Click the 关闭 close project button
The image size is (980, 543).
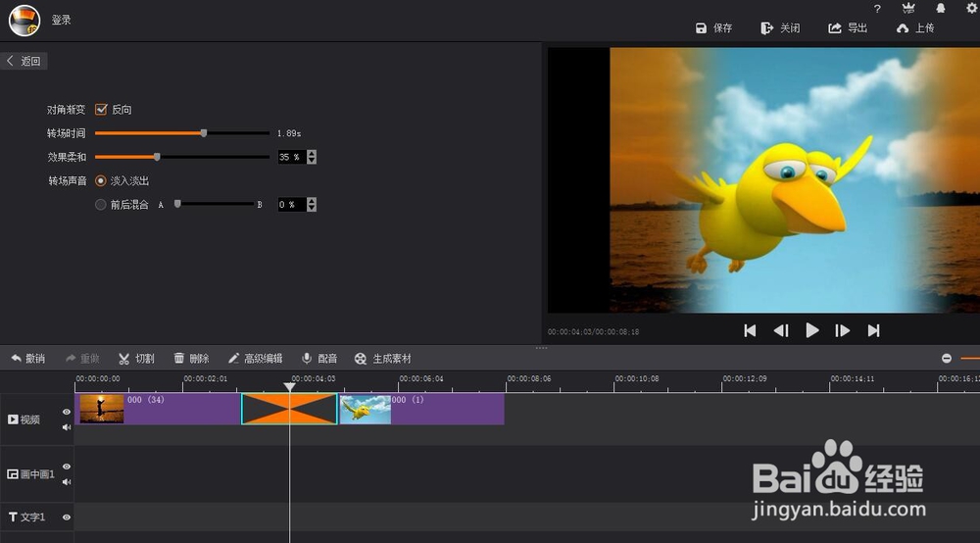780,28
